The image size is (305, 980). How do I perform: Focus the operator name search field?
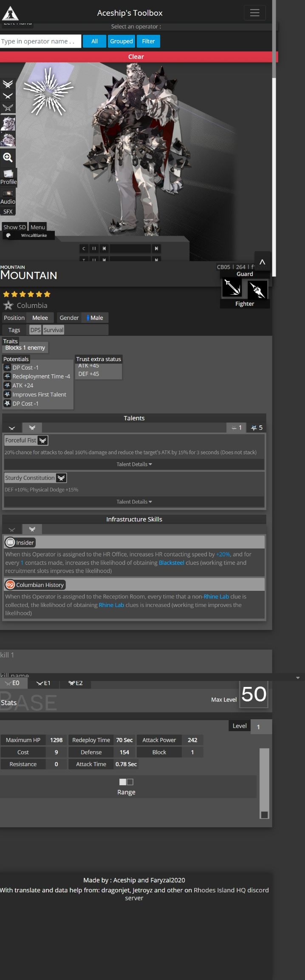[40, 41]
